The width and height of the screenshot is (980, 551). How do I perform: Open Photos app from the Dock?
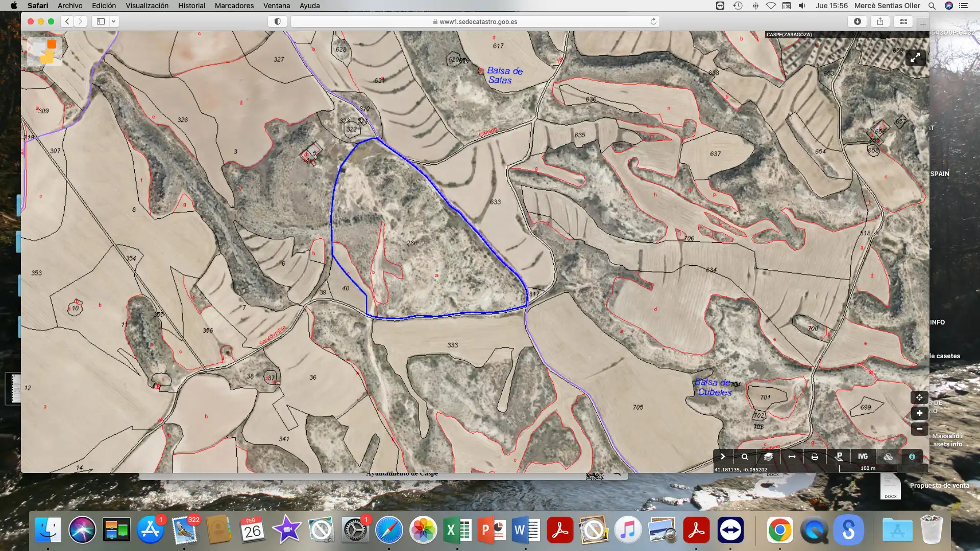pyautogui.click(x=423, y=530)
